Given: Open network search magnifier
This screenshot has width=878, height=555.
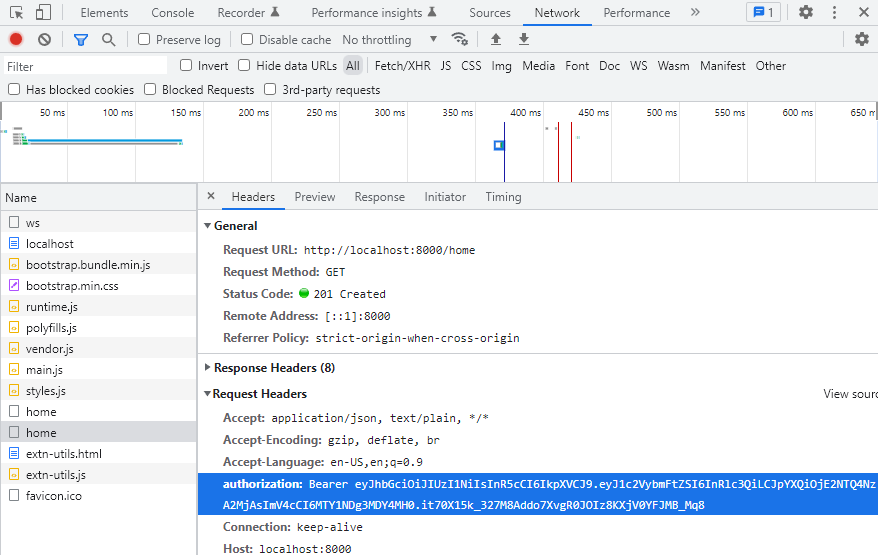Looking at the screenshot, I should (109, 39).
